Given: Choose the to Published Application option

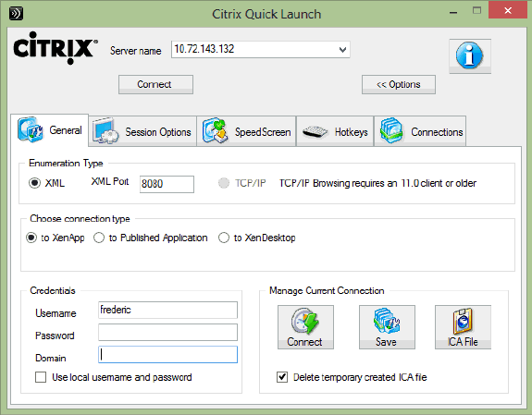Looking at the screenshot, I should [99, 238].
